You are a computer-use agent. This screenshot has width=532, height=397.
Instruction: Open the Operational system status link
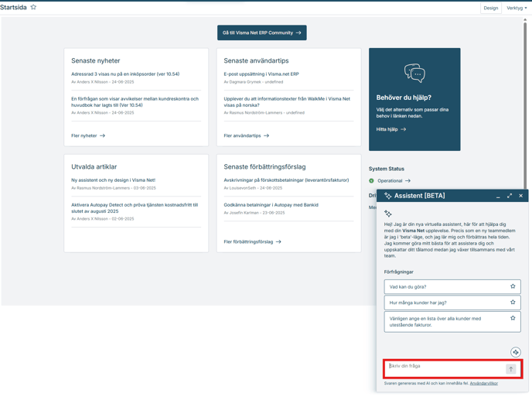(x=394, y=180)
